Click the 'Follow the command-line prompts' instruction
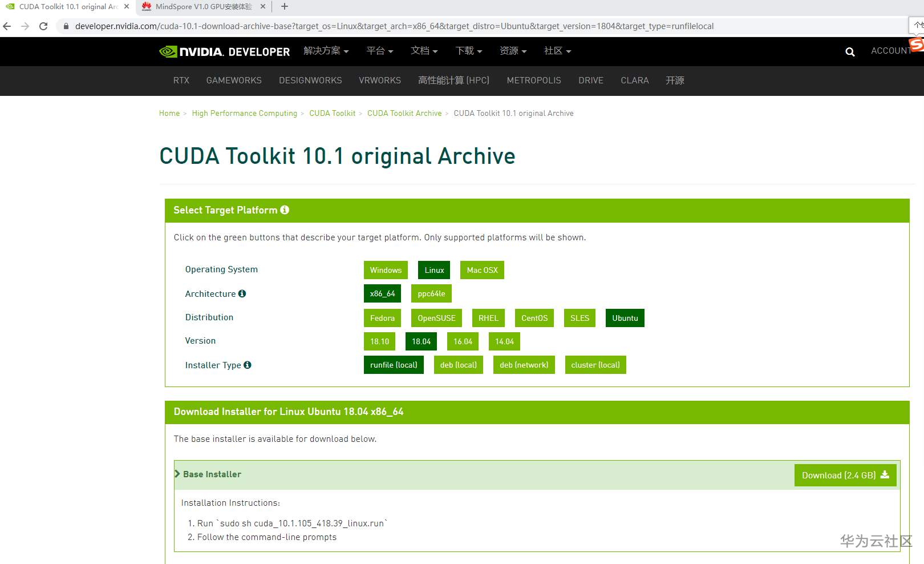Screen dimensions: 924x564 267,537
